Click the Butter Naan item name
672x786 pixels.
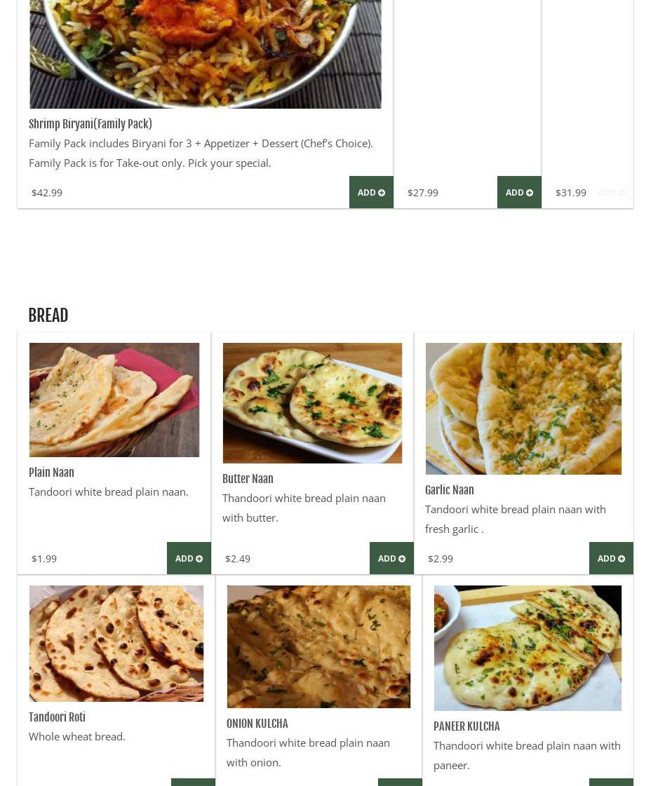(x=248, y=479)
